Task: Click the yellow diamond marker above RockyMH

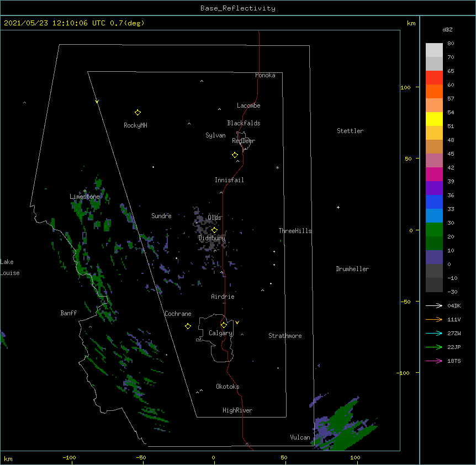Action: coord(137,113)
